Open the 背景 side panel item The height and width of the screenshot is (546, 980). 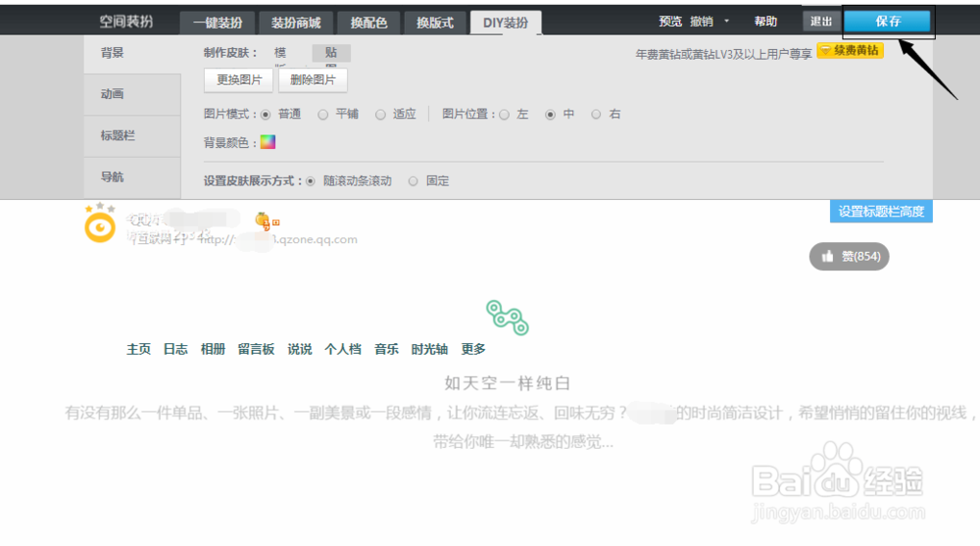[132, 53]
